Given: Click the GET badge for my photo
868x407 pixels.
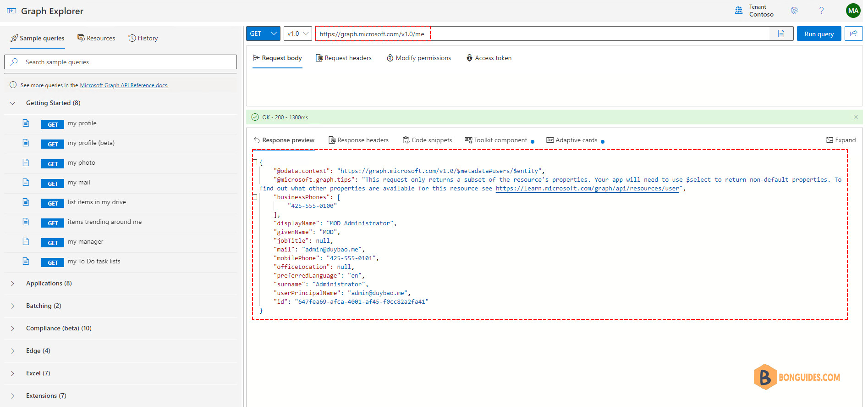Looking at the screenshot, I should tap(53, 164).
